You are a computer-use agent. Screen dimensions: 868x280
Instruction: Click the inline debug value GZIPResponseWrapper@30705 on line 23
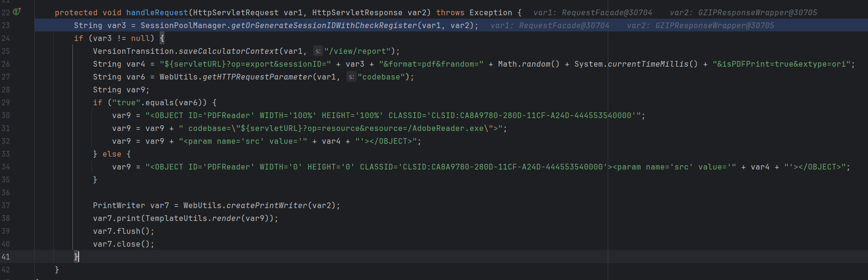click(715, 26)
